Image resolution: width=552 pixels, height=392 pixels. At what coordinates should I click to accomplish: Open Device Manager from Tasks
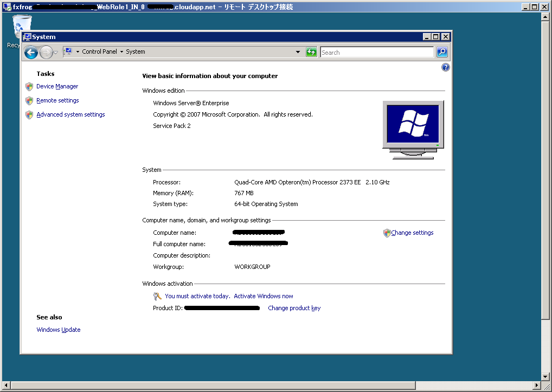[57, 87]
